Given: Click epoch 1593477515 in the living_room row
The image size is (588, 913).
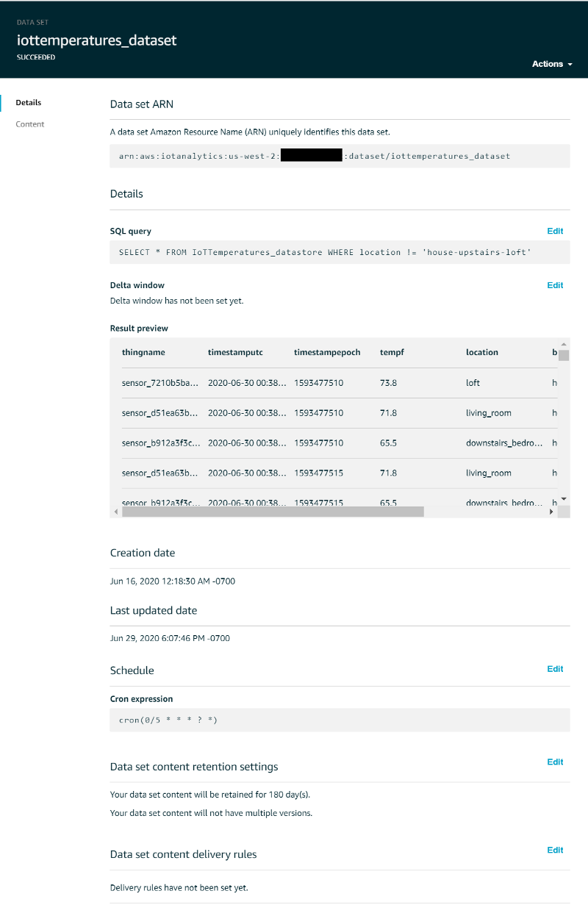Looking at the screenshot, I should (x=318, y=473).
